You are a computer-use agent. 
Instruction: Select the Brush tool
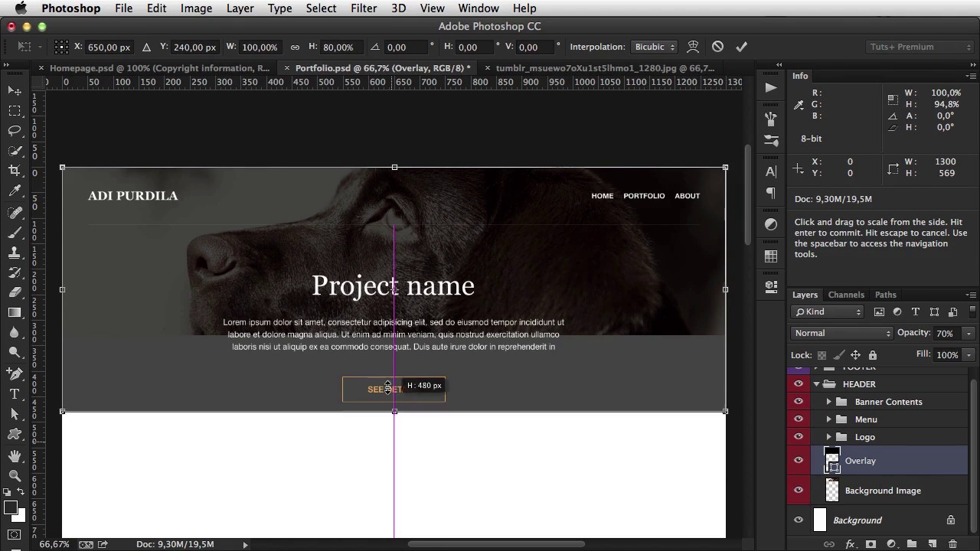tap(15, 232)
